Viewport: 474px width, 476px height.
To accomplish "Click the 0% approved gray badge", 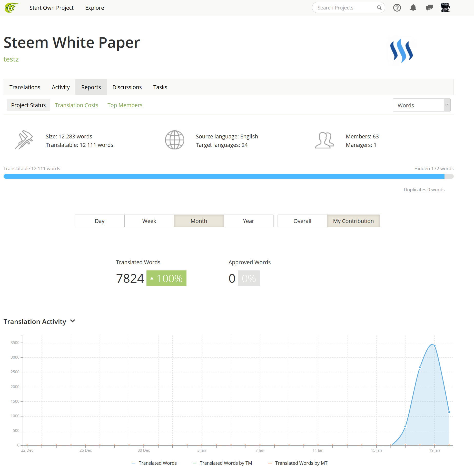I will [x=249, y=278].
